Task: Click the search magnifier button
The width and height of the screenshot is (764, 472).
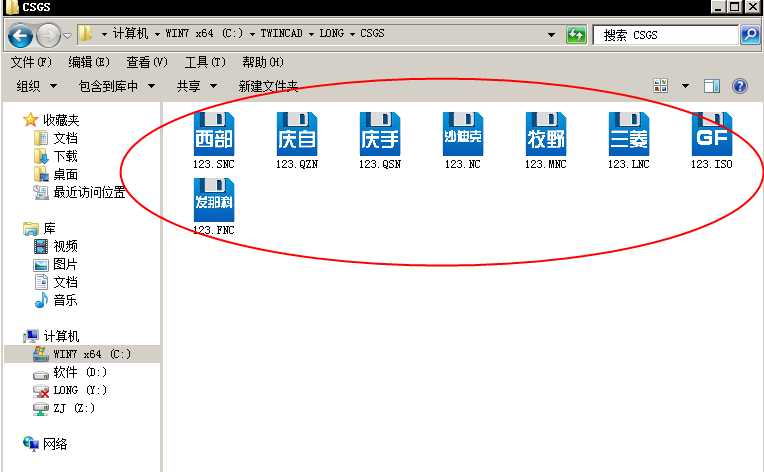Action: pos(750,35)
